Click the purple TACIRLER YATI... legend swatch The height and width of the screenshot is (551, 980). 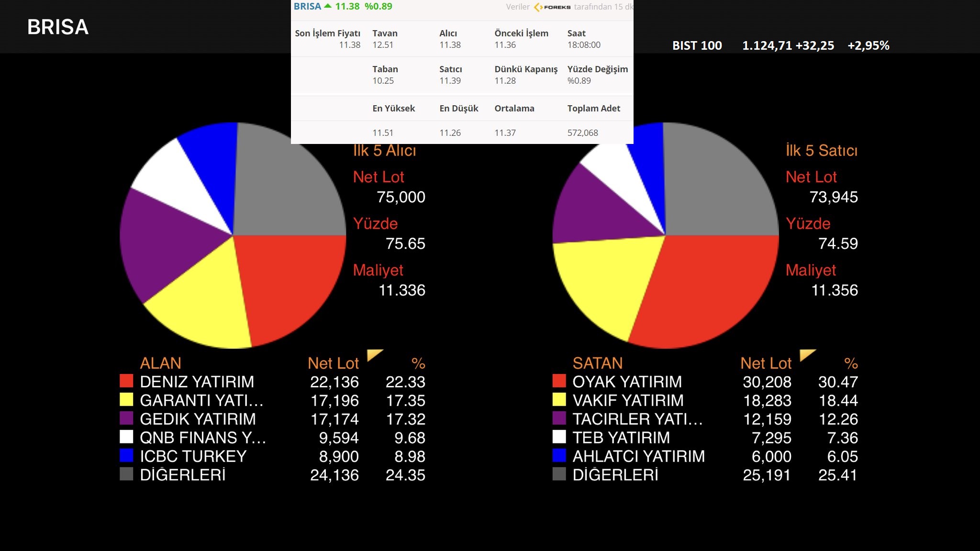click(x=559, y=418)
